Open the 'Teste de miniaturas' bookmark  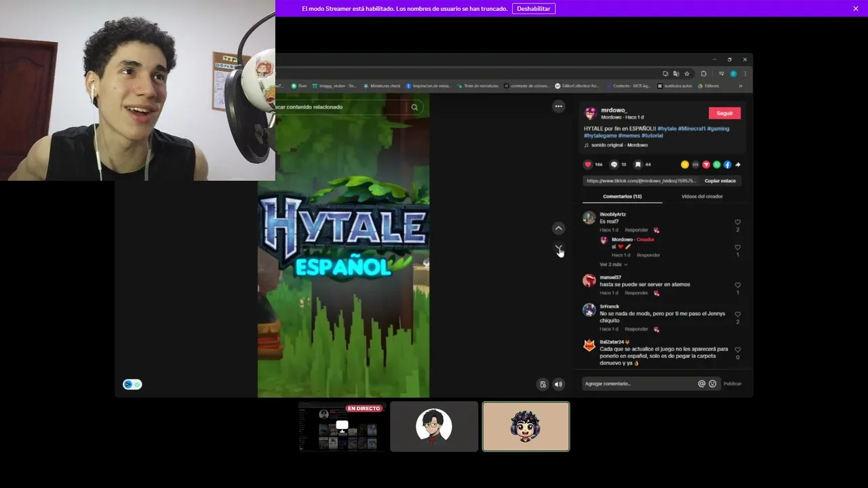pos(478,86)
